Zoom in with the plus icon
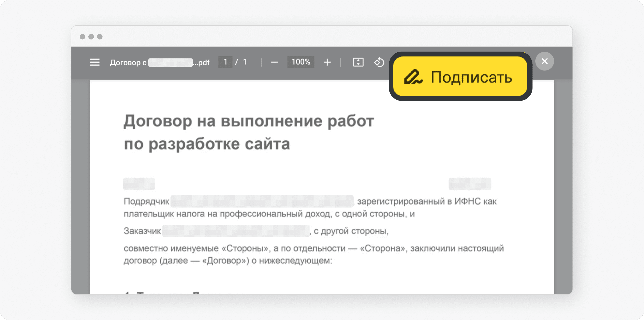The width and height of the screenshot is (644, 320). [327, 62]
